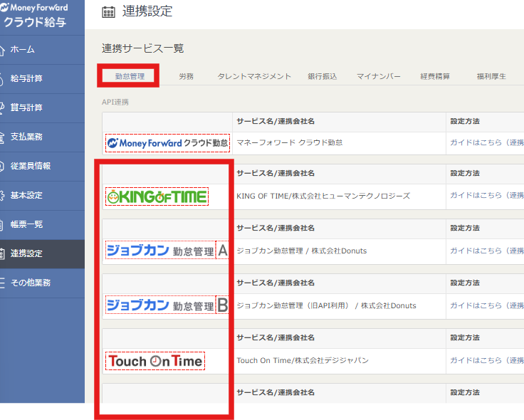Image resolution: width=524 pixels, height=420 pixels.
Task: Click the ジョブカン勤怠管理 A logo
Action: (x=167, y=251)
